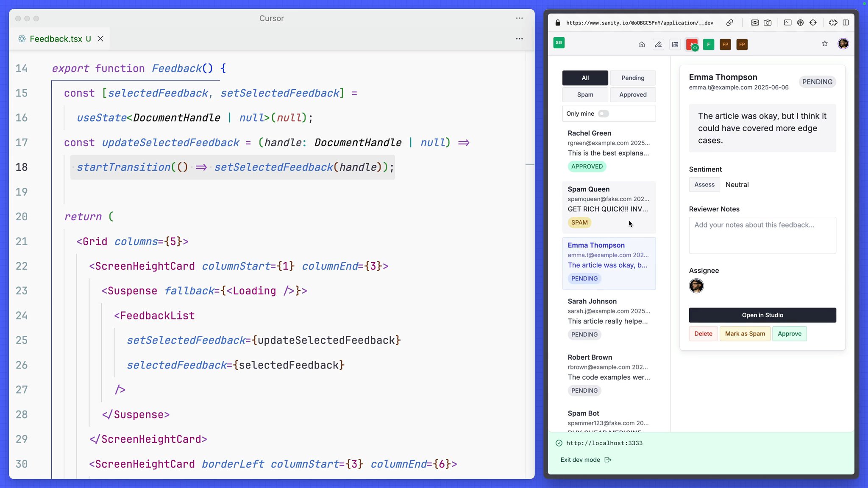Open the green F application icon
868x488 pixels.
click(x=709, y=44)
